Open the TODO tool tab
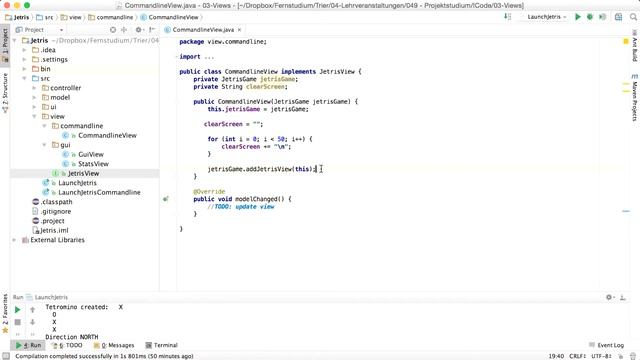Viewport: 640px width, 360px height. 67,345
